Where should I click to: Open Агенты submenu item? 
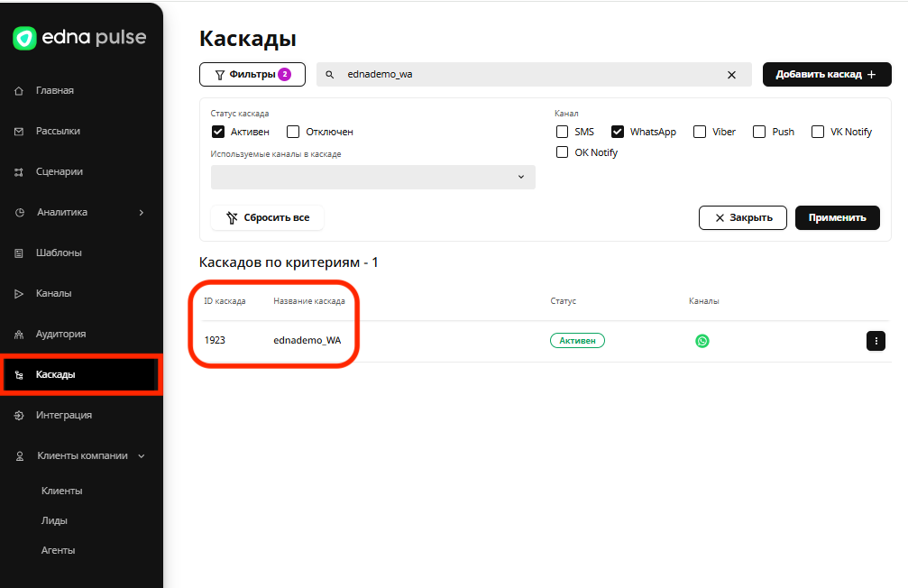point(58,550)
